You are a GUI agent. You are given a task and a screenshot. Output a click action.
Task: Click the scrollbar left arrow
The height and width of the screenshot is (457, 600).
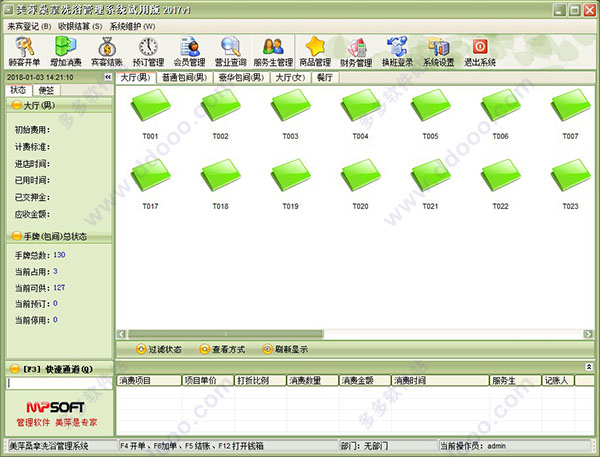pos(121,334)
